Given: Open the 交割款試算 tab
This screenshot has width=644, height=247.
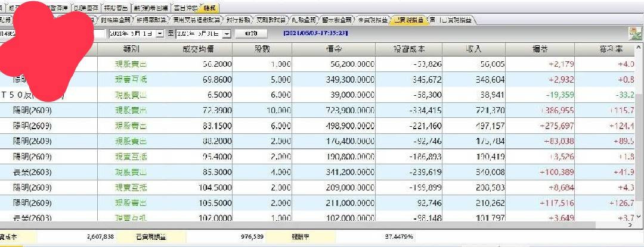Looking at the screenshot, I should click(x=271, y=20).
